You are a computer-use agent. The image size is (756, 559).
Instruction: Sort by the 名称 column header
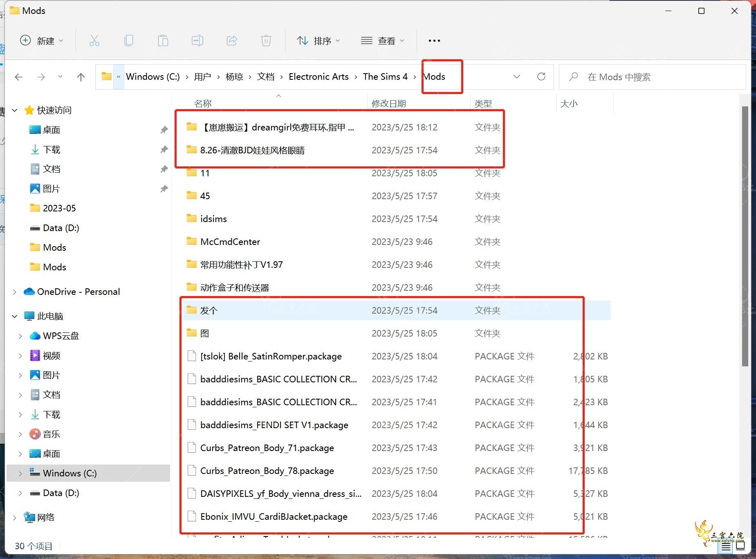pos(203,103)
